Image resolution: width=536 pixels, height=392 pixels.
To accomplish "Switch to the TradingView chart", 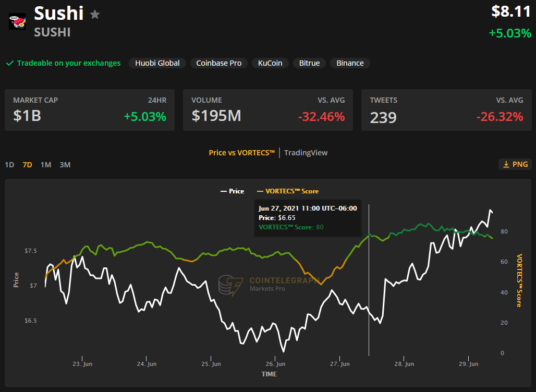I will [x=306, y=153].
